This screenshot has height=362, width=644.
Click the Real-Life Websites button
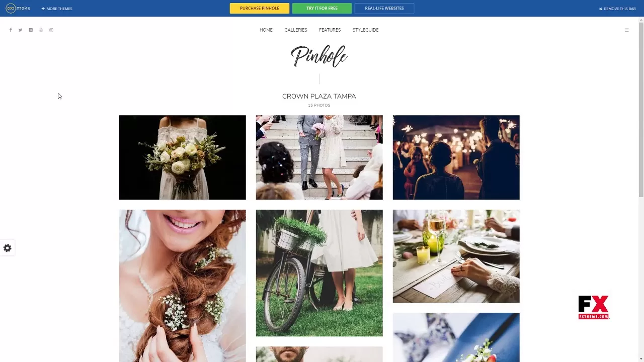point(384,8)
